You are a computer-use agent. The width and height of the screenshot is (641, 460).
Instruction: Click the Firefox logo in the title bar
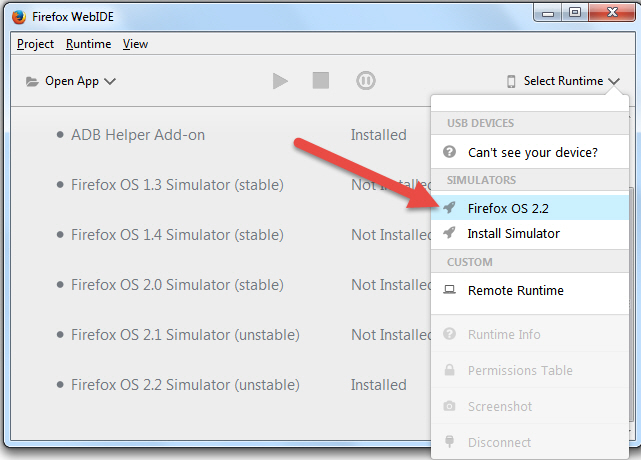tap(19, 17)
